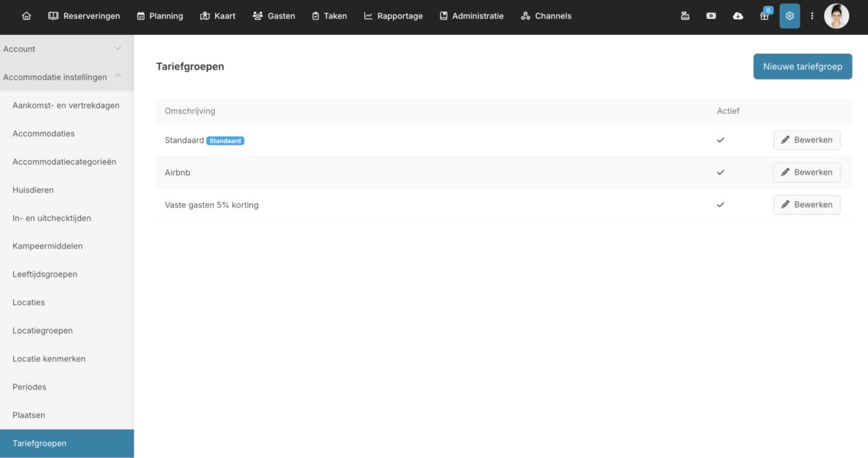This screenshot has width=868, height=458.
Task: Click the cloud download icon
Action: (x=738, y=16)
